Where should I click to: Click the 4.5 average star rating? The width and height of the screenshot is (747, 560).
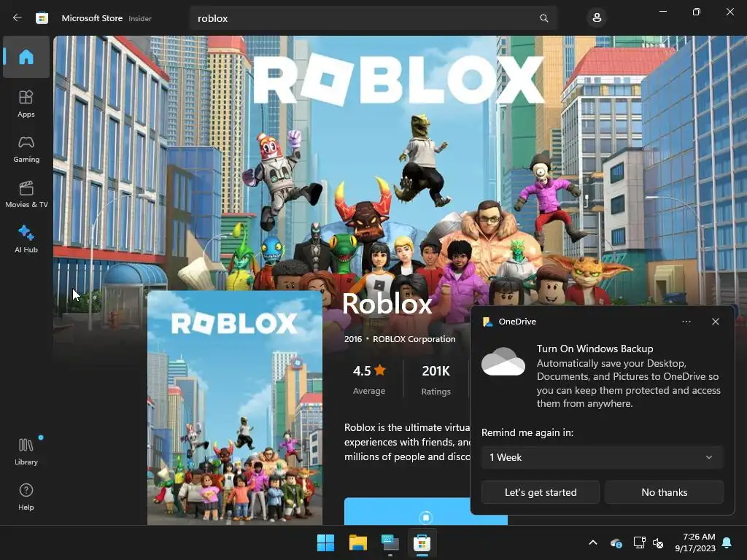[368, 380]
